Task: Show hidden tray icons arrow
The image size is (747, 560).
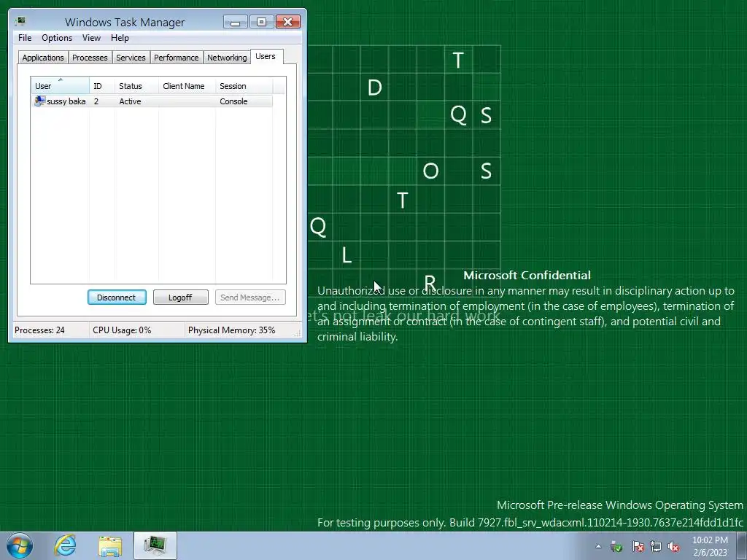Action: coord(598,546)
